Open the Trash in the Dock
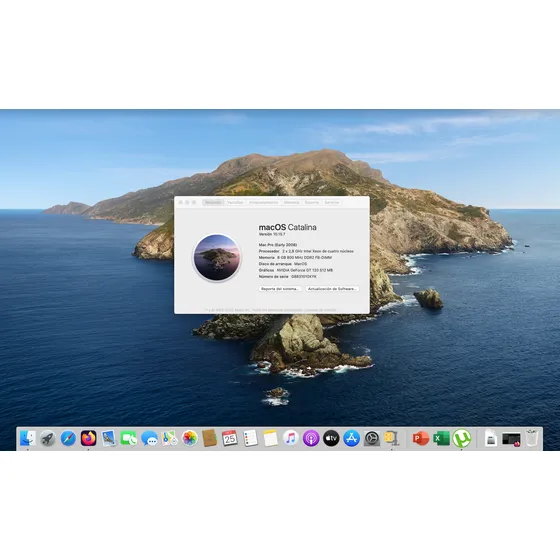Image resolution: width=560 pixels, height=560 pixels. [532, 438]
